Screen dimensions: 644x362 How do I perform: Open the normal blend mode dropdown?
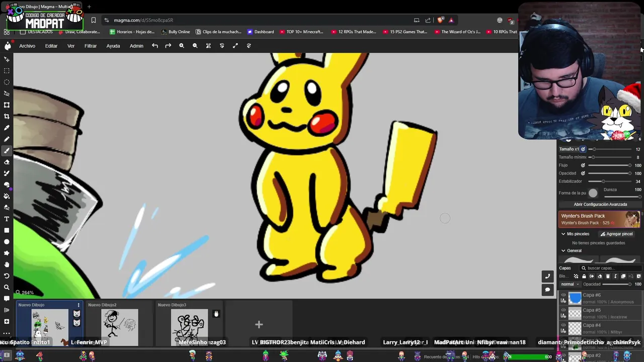coord(570,285)
